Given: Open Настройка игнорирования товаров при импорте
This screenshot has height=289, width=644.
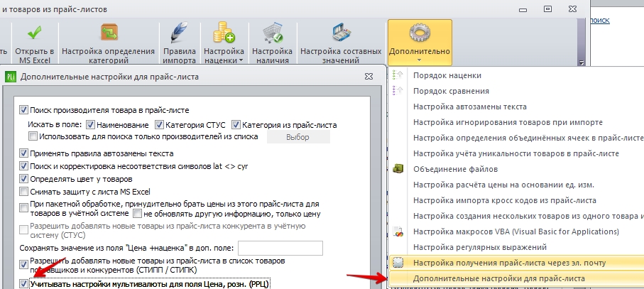Looking at the screenshot, I should click(508, 122).
